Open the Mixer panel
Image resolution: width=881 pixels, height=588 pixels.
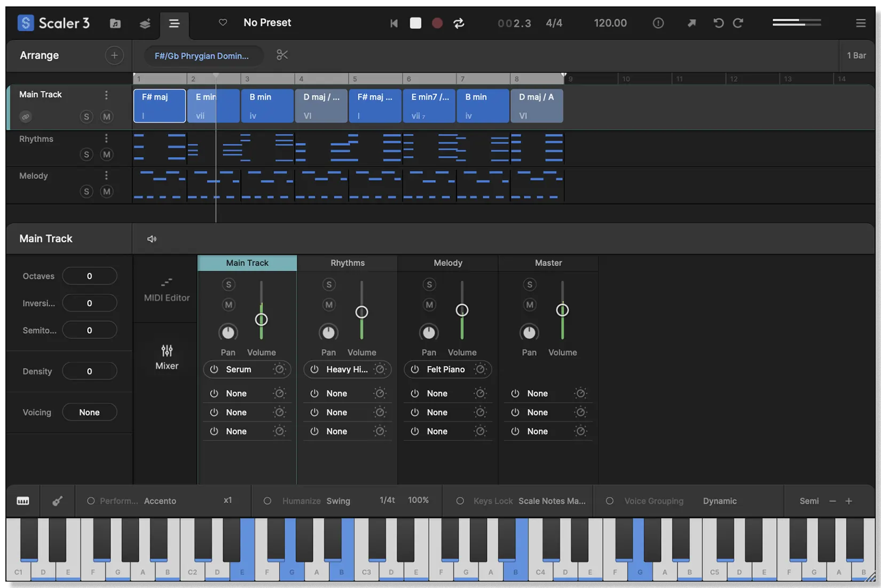click(167, 357)
